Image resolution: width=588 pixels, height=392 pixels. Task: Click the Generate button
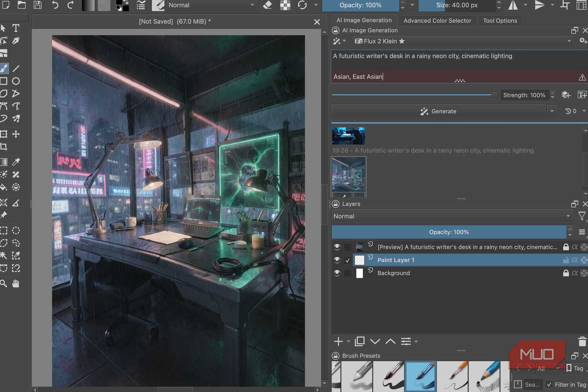(x=438, y=111)
